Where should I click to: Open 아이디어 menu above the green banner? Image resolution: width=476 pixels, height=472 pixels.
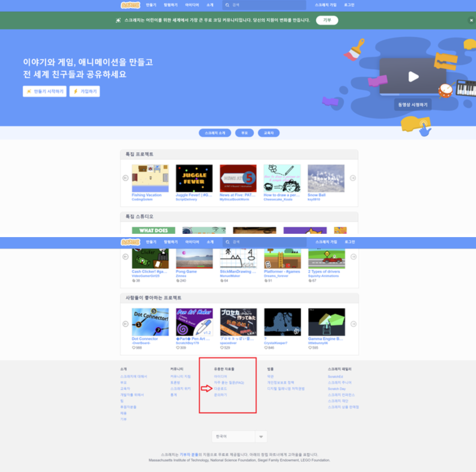pos(192,5)
